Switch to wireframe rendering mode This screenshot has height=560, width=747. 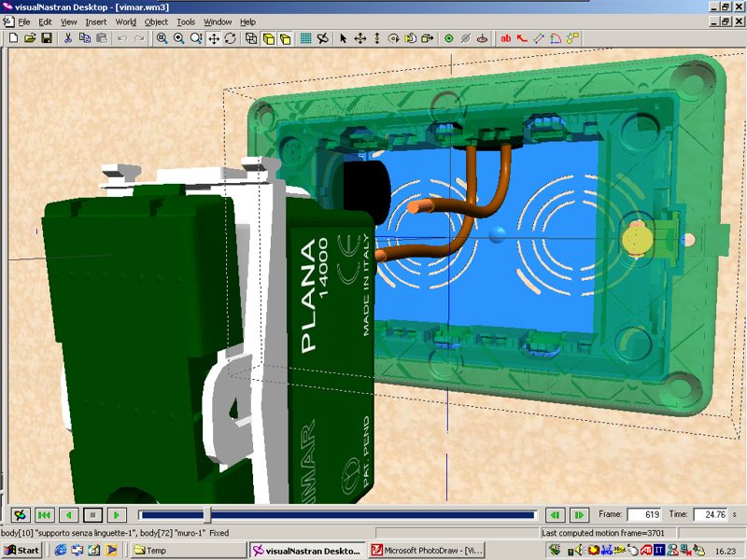tap(251, 38)
